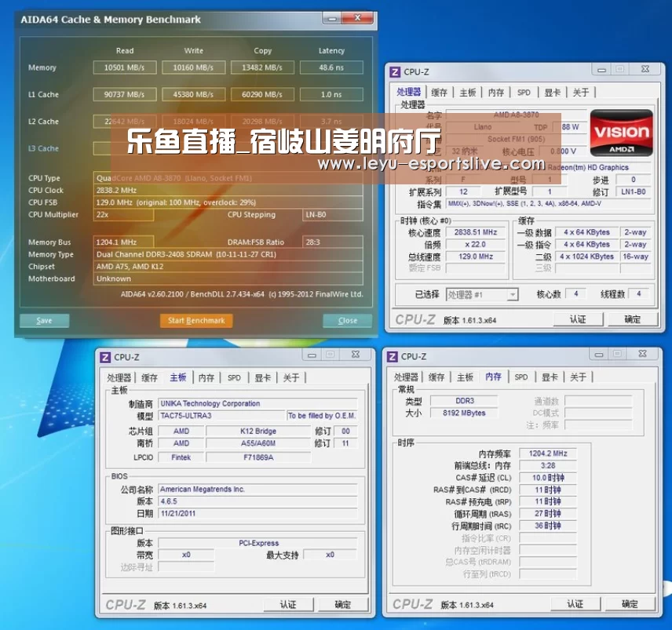
Task: Switch to SPD tab in CPU-Z processor window
Action: [524, 93]
